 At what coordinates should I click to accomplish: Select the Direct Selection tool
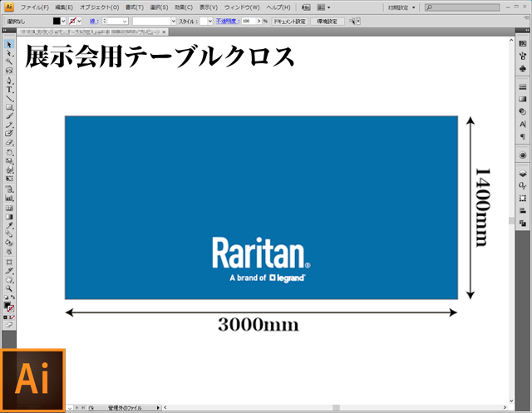9,53
